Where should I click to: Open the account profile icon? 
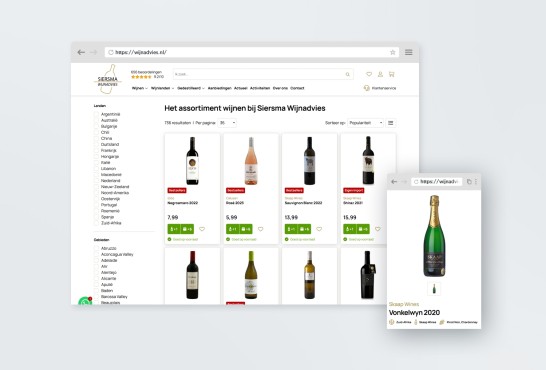[x=380, y=74]
